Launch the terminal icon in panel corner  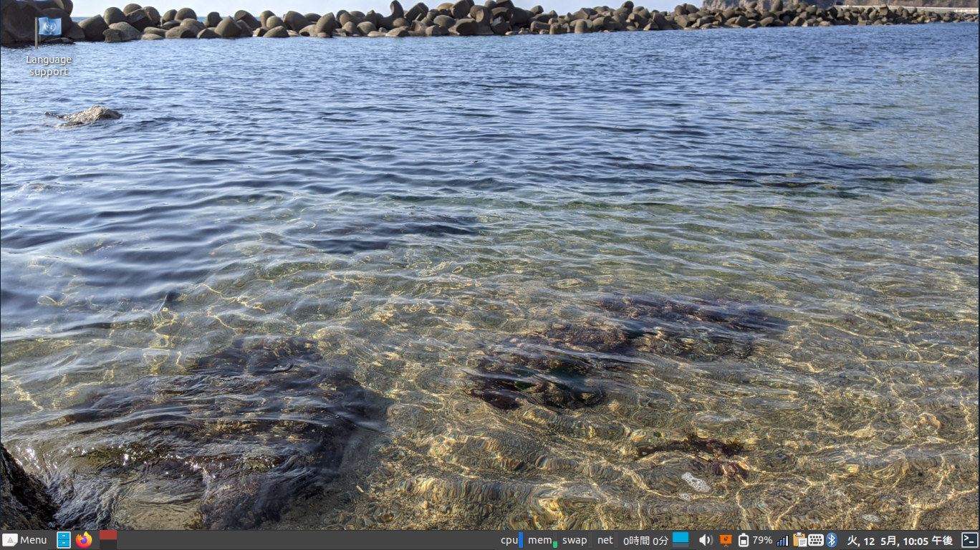pyautogui.click(x=969, y=540)
